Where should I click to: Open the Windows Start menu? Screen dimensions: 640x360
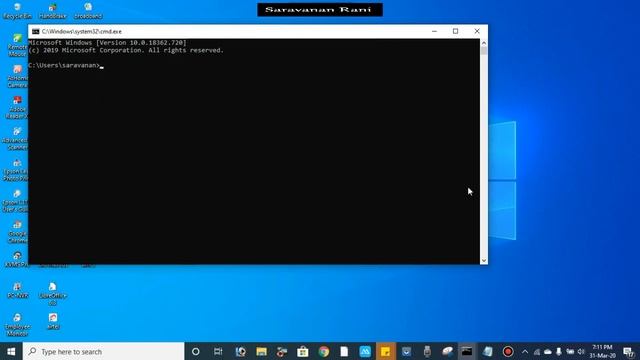tap(11, 351)
